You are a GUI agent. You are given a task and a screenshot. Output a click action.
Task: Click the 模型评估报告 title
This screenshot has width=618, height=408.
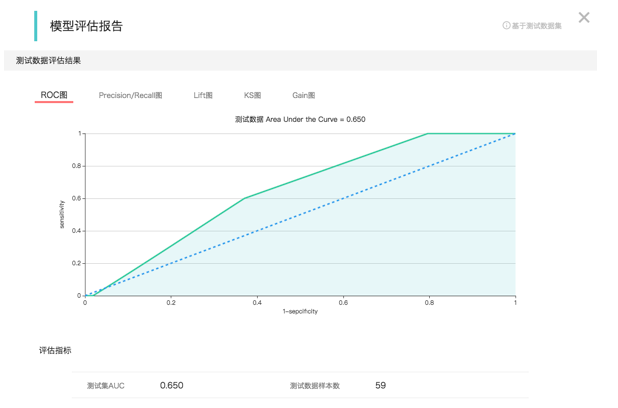tap(86, 26)
